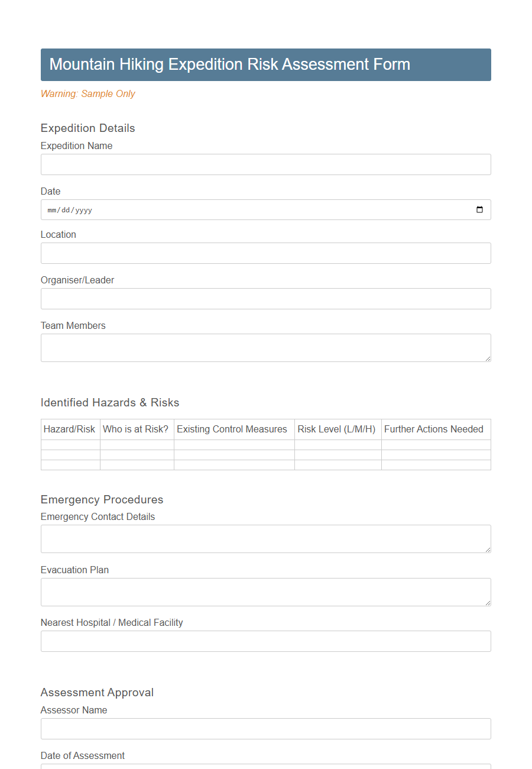Click the Hazard/Risk column header
Screen dimensions: 532x769
point(70,429)
